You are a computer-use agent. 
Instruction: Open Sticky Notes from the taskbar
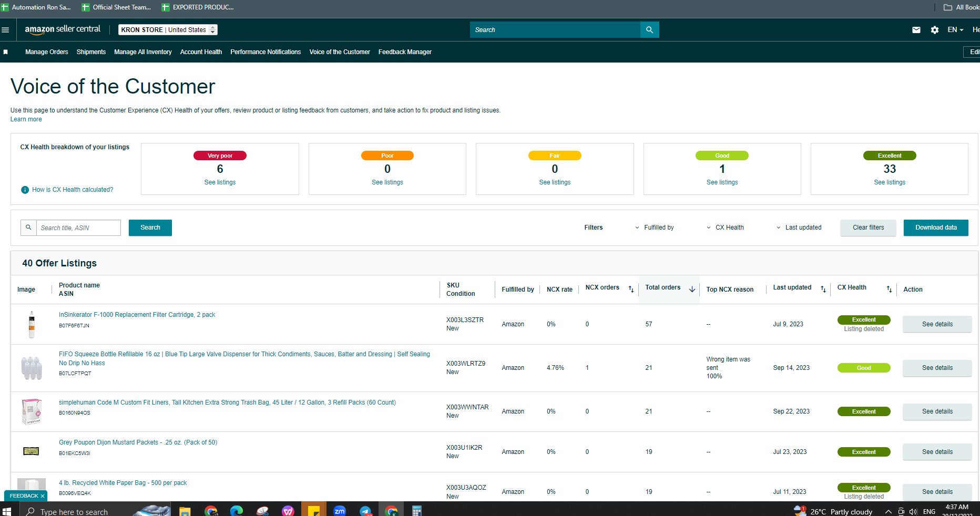click(314, 511)
